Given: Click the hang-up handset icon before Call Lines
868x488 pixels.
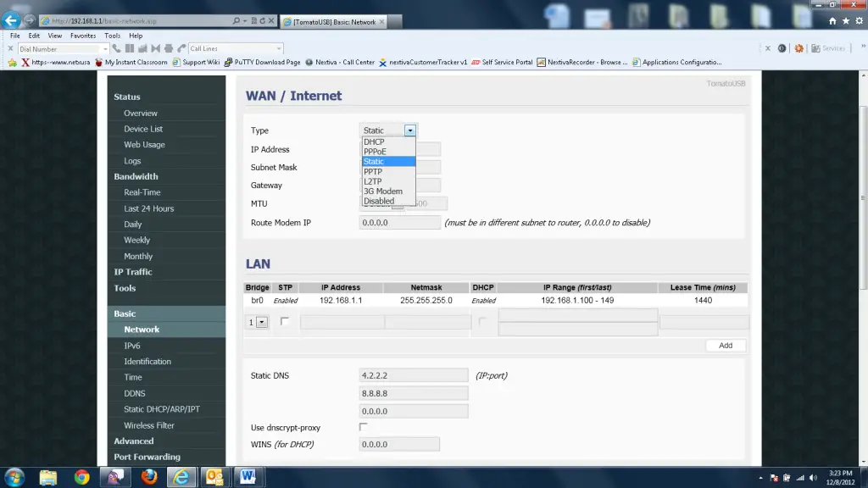Looking at the screenshot, I should tap(181, 48).
